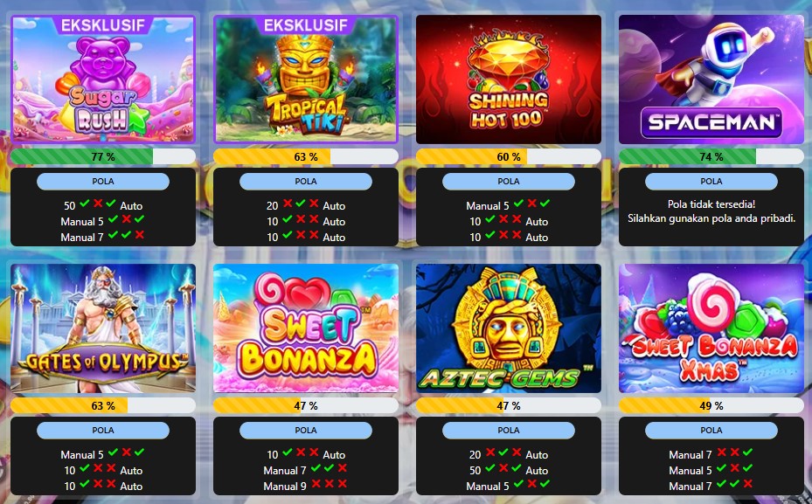This screenshot has height=504, width=812.
Task: Open the Sweet Bonanza Xmas thumbnail
Action: click(x=711, y=328)
